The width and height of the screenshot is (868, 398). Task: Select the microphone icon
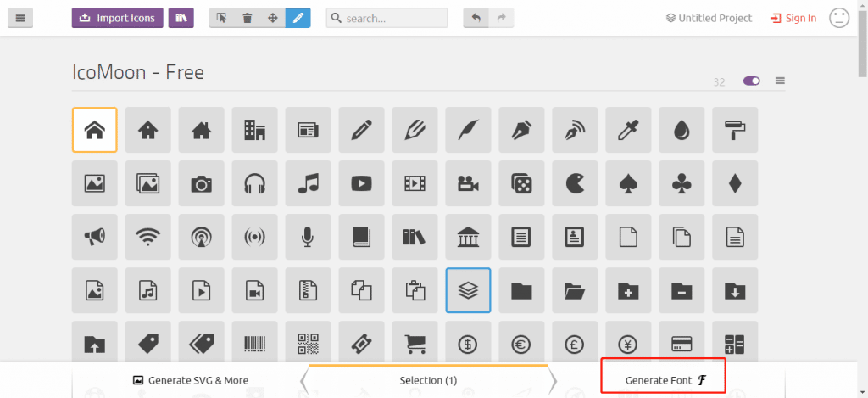click(x=308, y=237)
